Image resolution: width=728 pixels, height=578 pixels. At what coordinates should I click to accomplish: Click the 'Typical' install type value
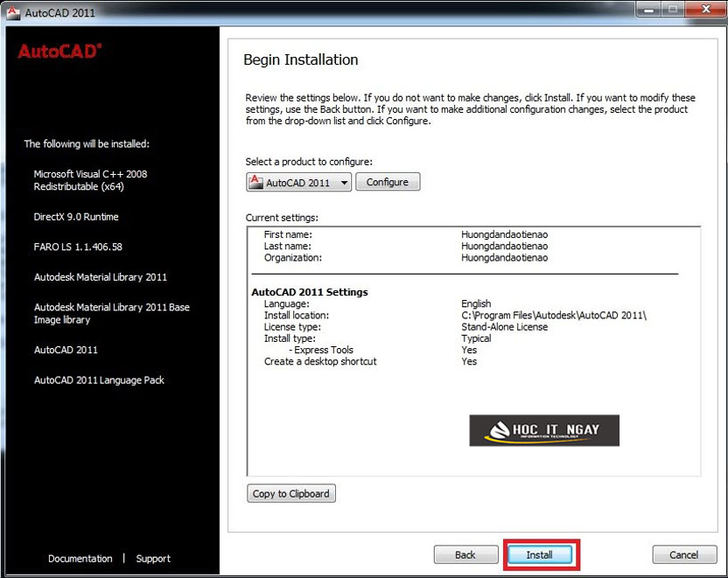(476, 338)
